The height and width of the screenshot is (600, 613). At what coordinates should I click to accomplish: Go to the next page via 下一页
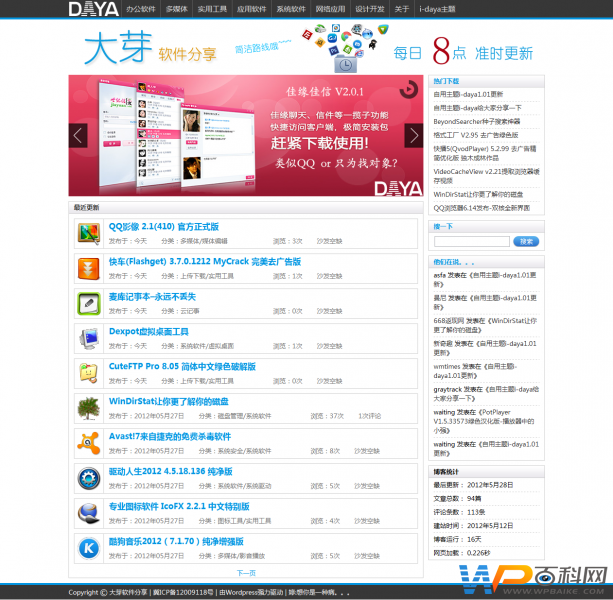tap(246, 573)
